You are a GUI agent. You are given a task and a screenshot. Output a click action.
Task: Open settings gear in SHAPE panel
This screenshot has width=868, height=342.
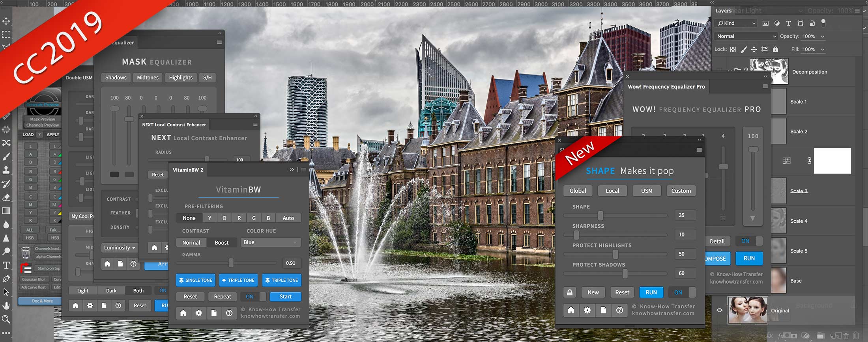pos(587,310)
